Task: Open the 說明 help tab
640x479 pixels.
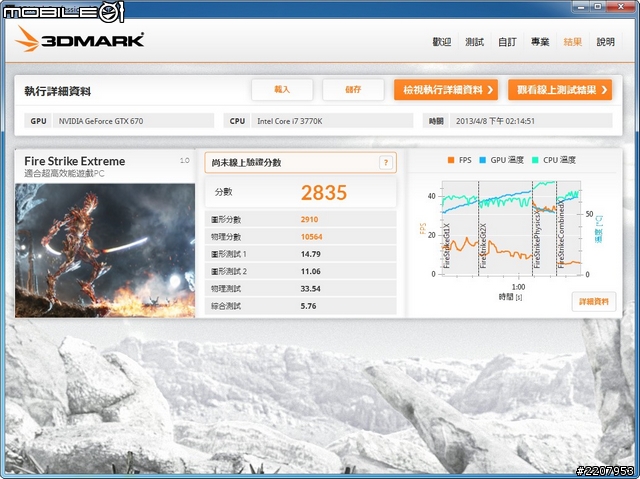Action: click(605, 42)
